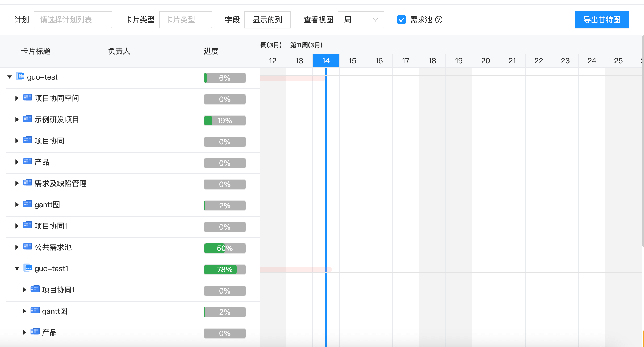Viewport: 644px width, 347px height.
Task: Click the gantt图 card icon
Action: tap(27, 204)
